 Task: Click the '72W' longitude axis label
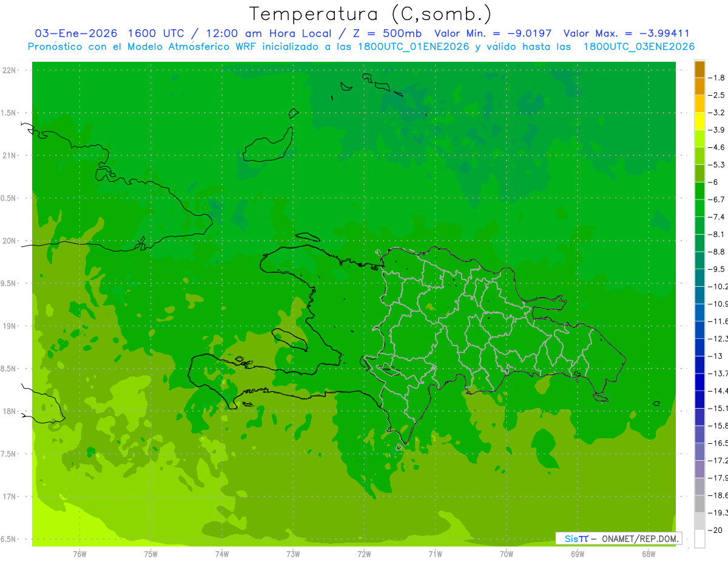coord(364,554)
